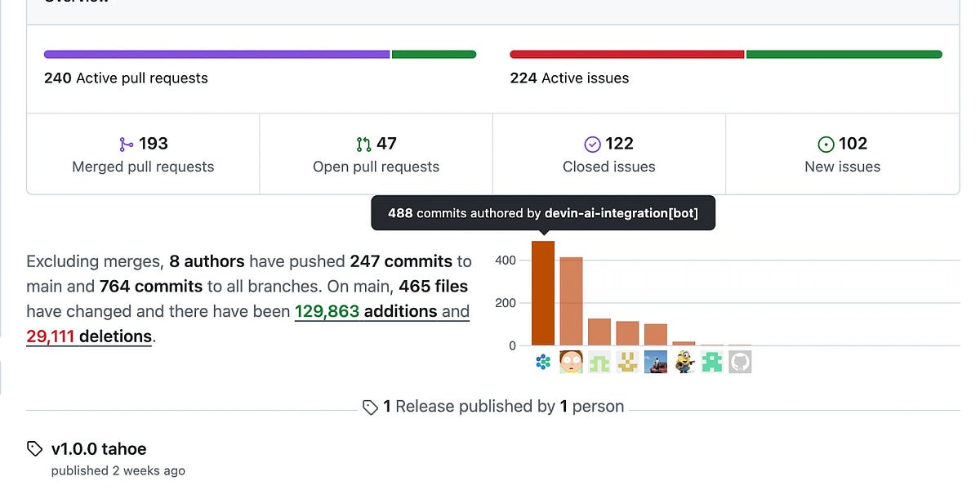Click the short bar above the minion avatar
The height and width of the screenshot is (490, 980).
(684, 344)
